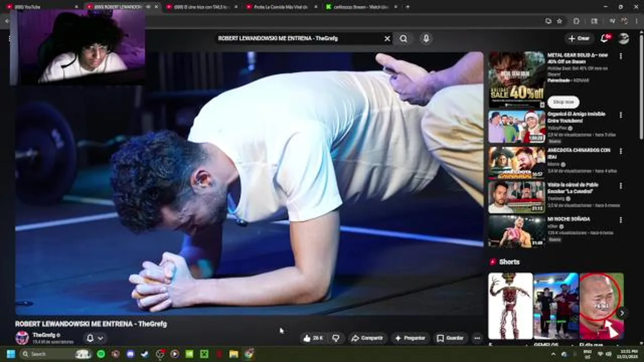
Task: Click the video player area
Action: 250,184
